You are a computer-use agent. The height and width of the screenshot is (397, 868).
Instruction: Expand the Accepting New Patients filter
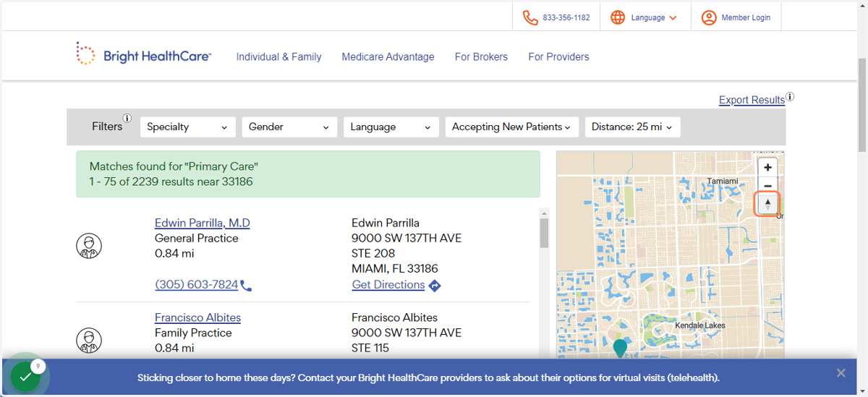(x=512, y=127)
